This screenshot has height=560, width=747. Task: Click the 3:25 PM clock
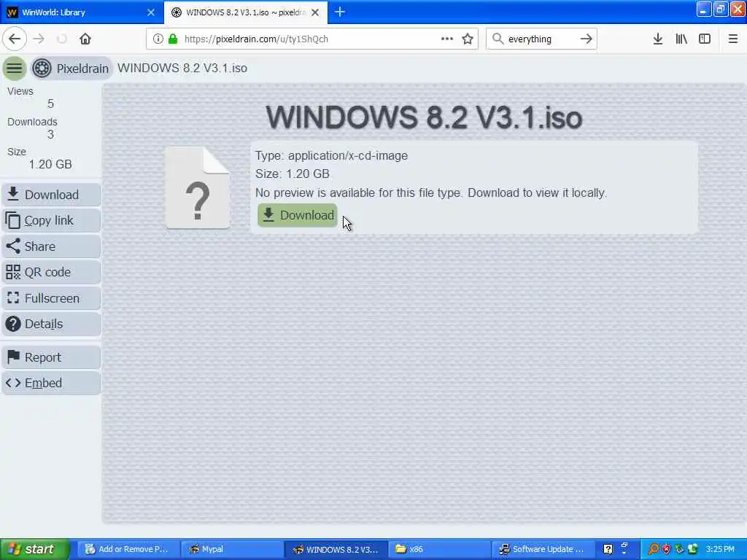pos(720,549)
